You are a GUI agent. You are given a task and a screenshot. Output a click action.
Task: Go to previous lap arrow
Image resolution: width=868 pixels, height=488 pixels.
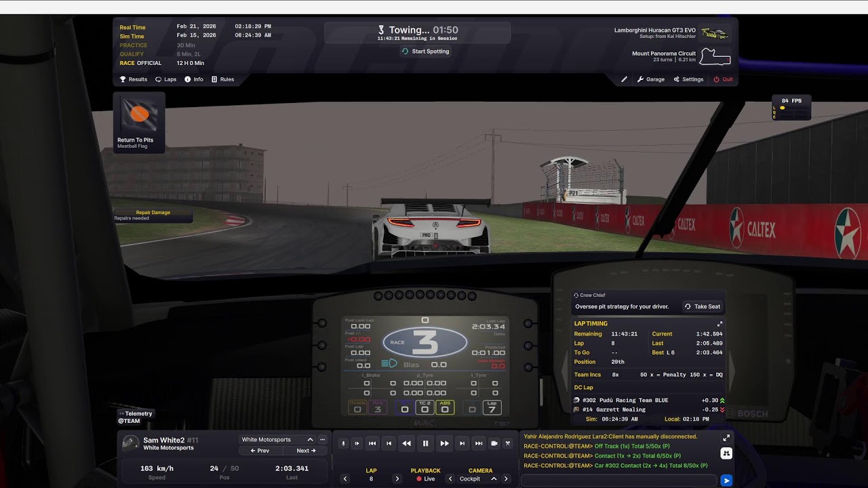(x=345, y=479)
